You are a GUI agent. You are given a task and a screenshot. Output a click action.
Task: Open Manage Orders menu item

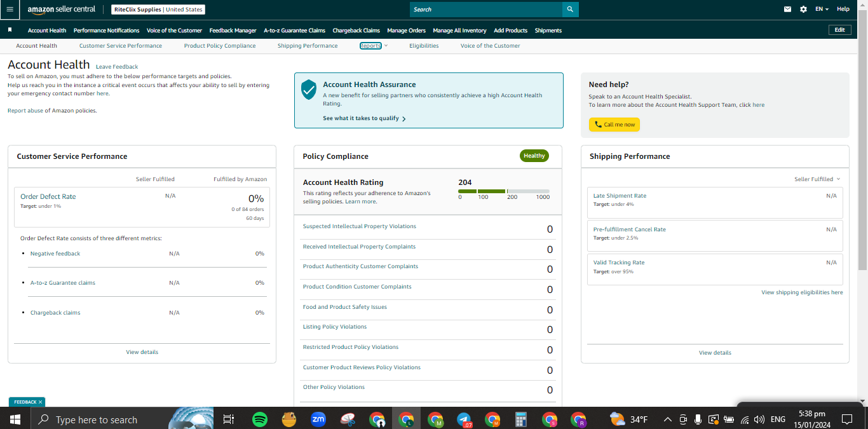coord(406,31)
